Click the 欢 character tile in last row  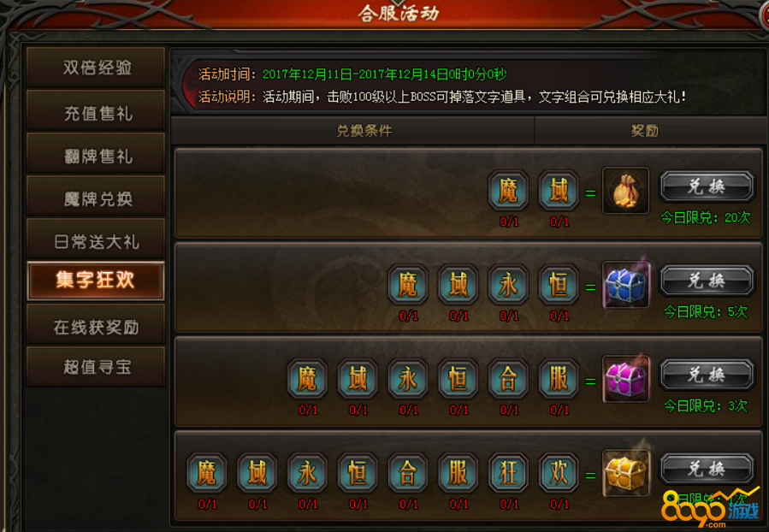coord(558,473)
